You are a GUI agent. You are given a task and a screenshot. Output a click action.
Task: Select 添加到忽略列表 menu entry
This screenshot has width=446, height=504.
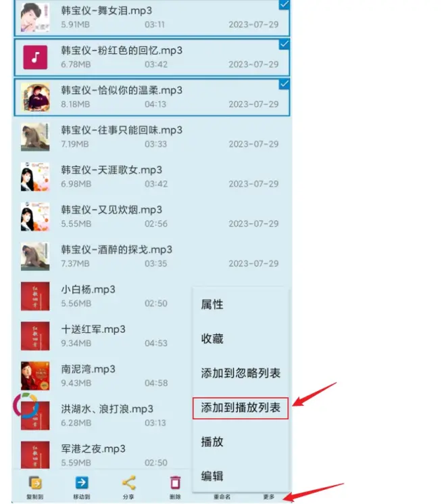point(241,373)
